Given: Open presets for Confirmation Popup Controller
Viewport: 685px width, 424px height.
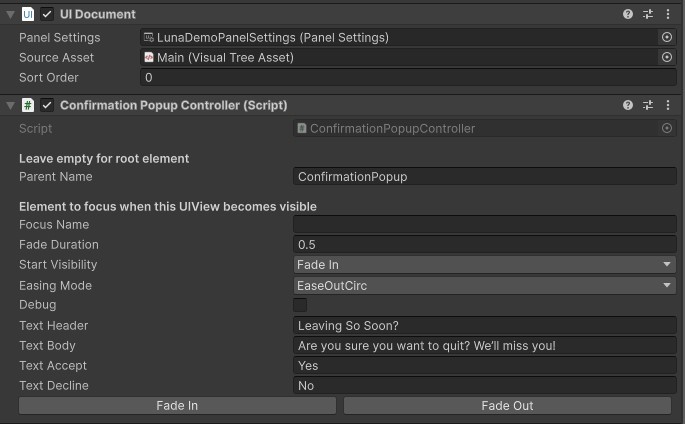Looking at the screenshot, I should (x=648, y=105).
